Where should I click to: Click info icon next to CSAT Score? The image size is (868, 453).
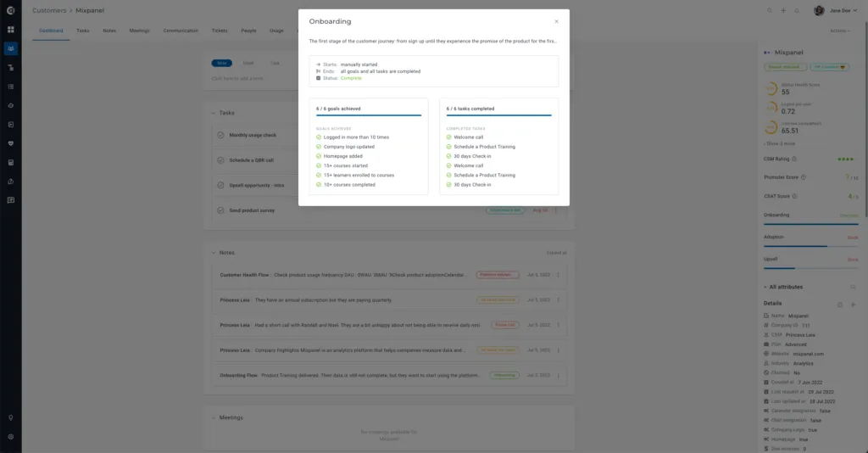click(794, 196)
